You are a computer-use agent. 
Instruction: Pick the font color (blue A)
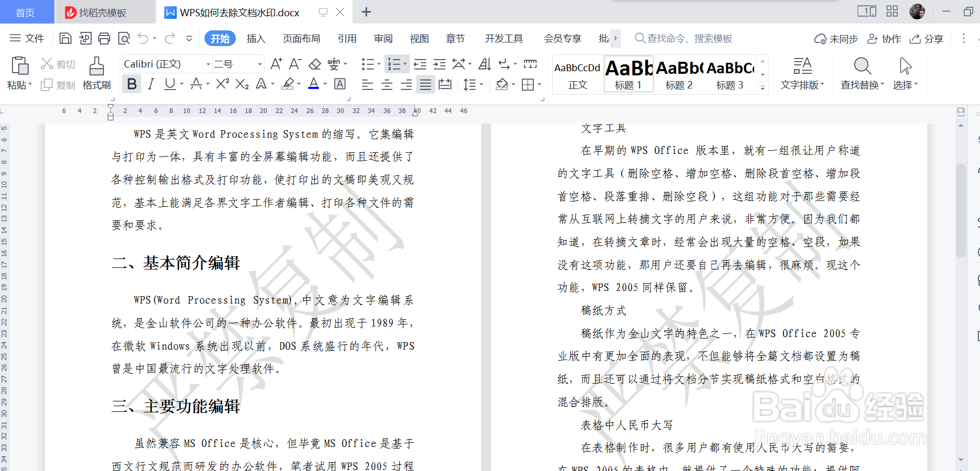pos(313,84)
